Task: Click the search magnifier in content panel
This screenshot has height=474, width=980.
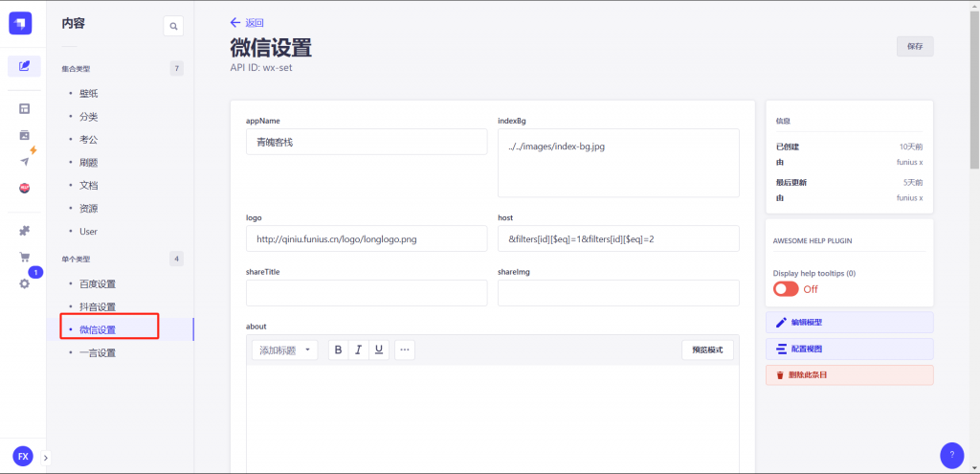Action: [174, 26]
